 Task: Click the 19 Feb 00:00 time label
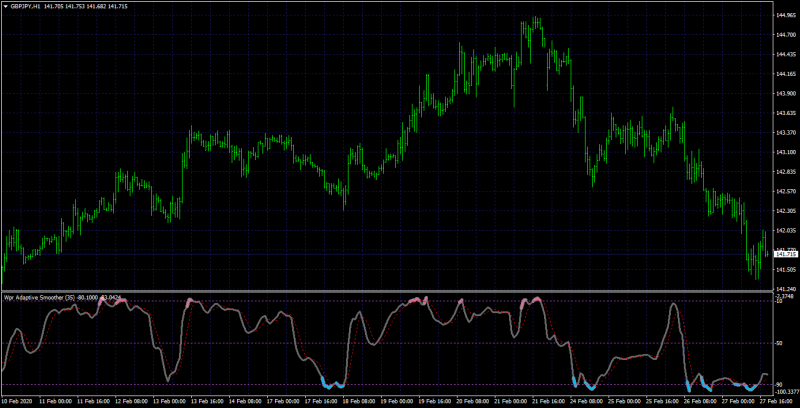(x=397, y=402)
